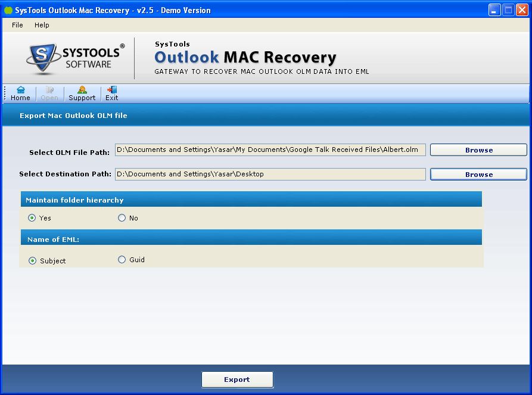
Task: Go to Home in the toolbar
Action: (x=20, y=94)
